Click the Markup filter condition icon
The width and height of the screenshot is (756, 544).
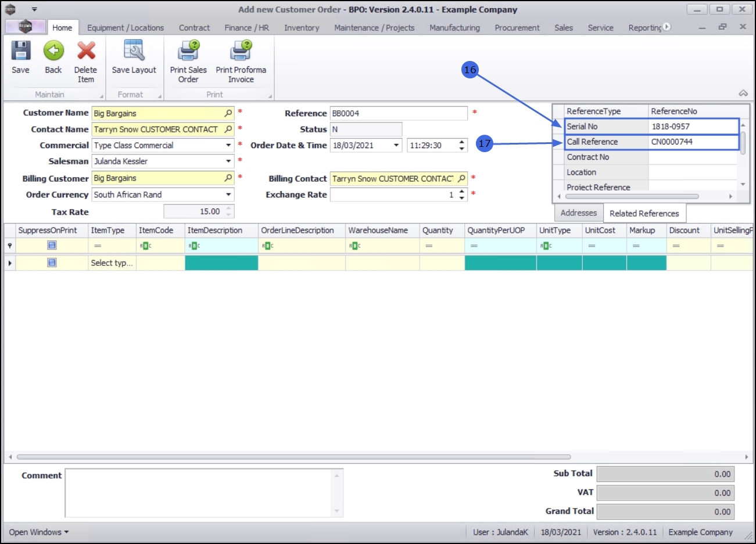636,246
